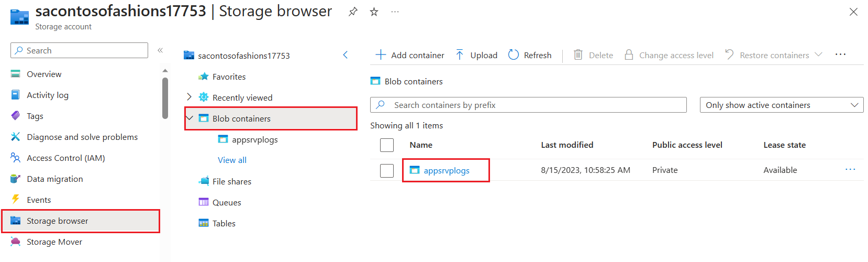Click the View all link
The image size is (868, 262).
coord(232,160)
